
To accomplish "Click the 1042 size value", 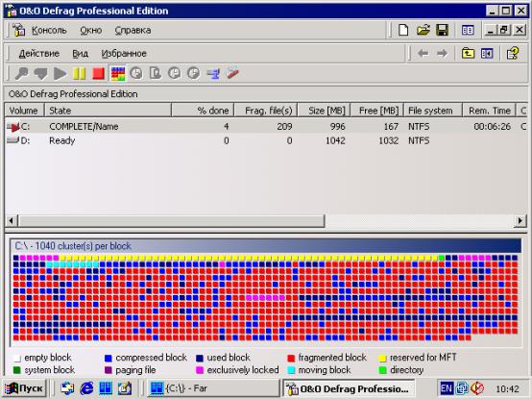I will coord(335,140).
